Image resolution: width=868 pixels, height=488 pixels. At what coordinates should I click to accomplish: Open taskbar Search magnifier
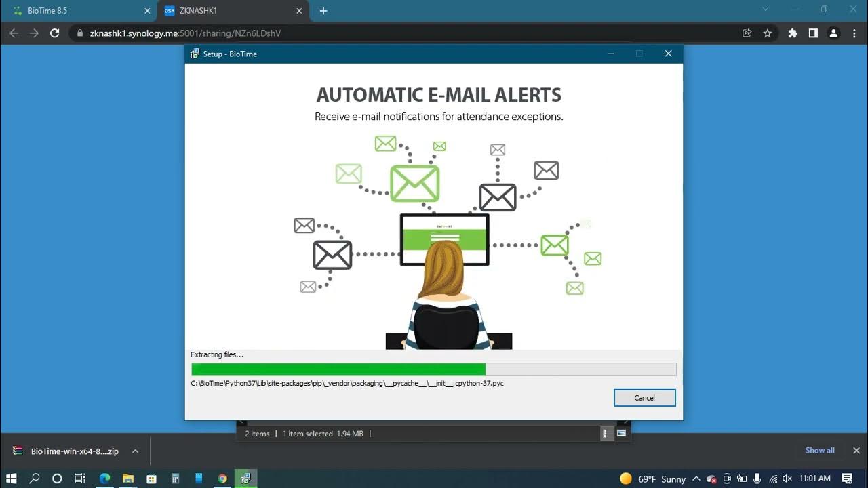(35, 479)
